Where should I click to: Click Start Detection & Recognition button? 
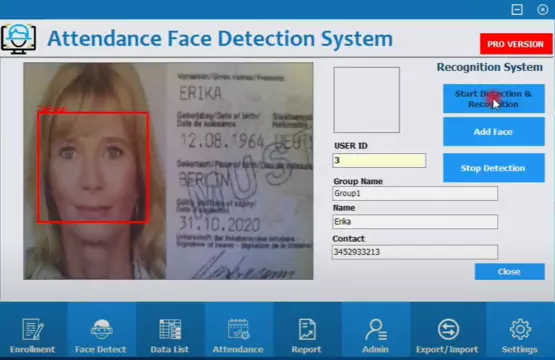493,99
